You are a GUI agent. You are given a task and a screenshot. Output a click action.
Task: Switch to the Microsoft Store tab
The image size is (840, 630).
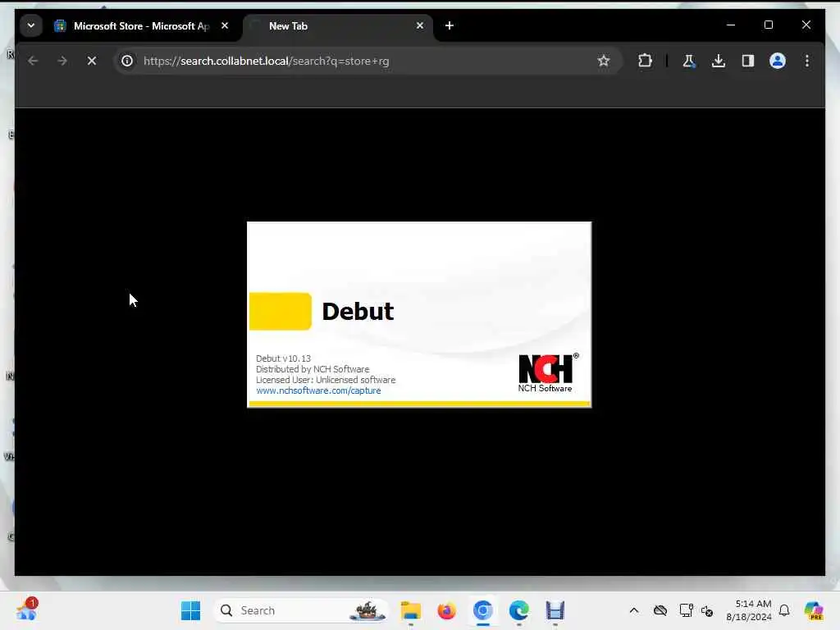tap(141, 25)
